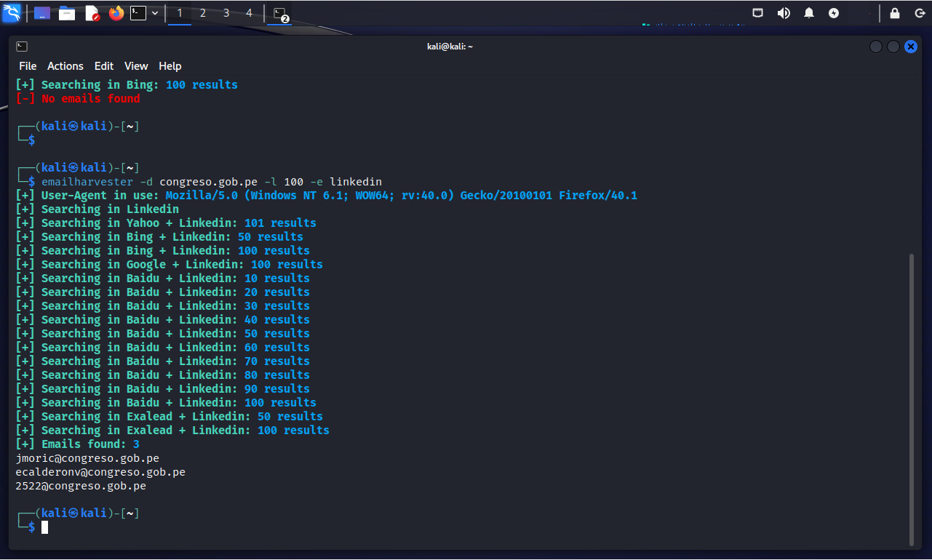Click the show desktop panel icon

(x=42, y=13)
